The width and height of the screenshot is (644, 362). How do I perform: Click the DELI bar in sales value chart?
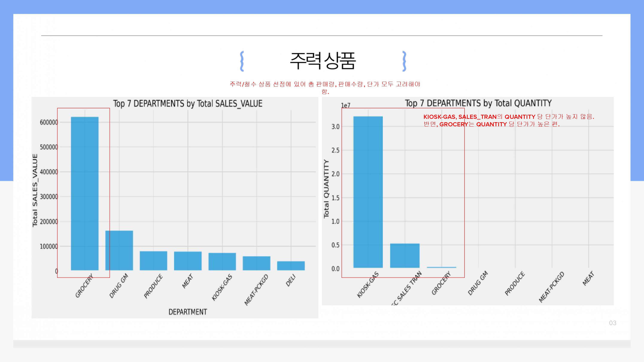click(x=291, y=265)
